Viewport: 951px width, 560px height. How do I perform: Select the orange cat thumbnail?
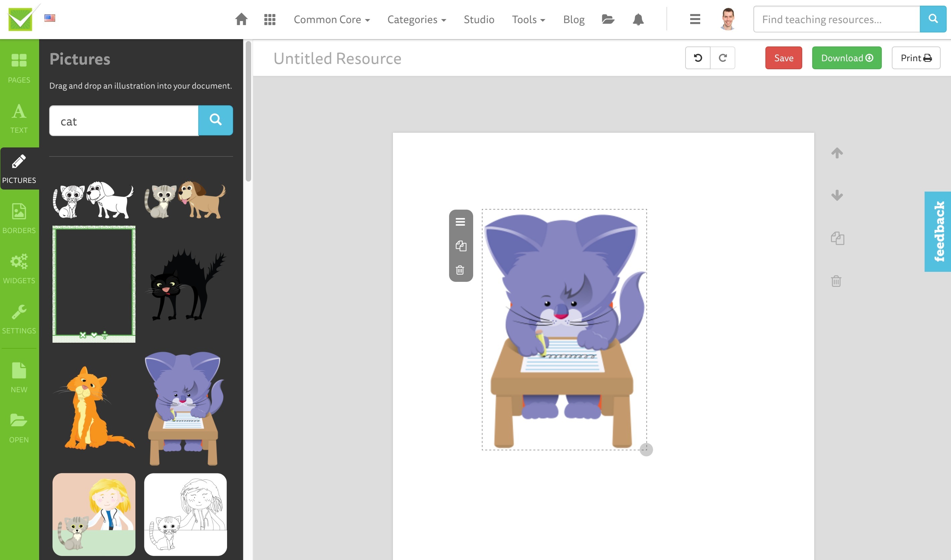94,408
